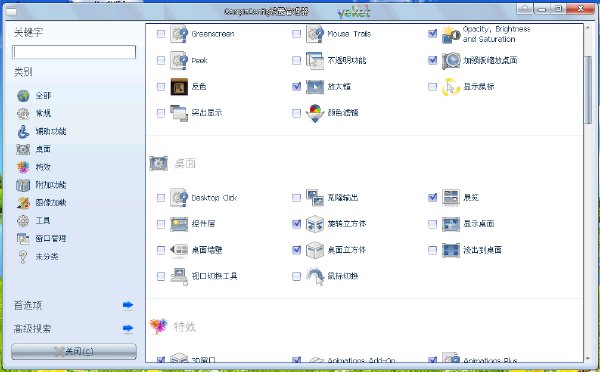This screenshot has height=372, width=600.
Task: Enable the Mouse Trails checkbox
Action: coord(297,34)
